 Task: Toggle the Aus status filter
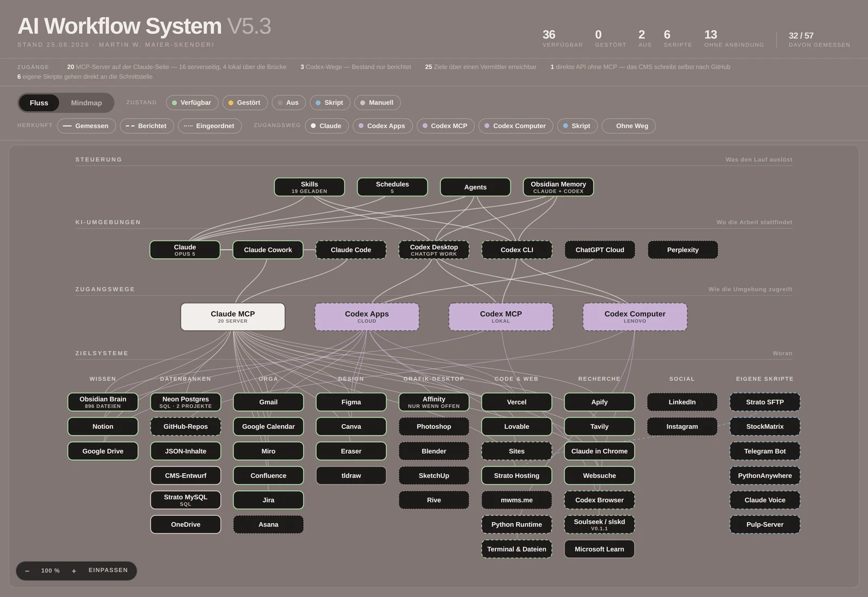(289, 103)
